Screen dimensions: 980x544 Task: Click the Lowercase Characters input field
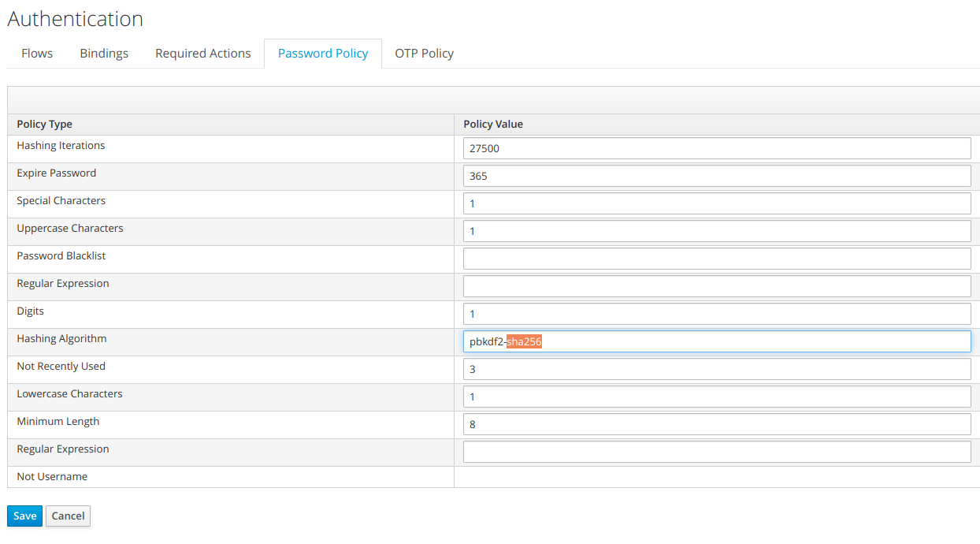tap(717, 396)
